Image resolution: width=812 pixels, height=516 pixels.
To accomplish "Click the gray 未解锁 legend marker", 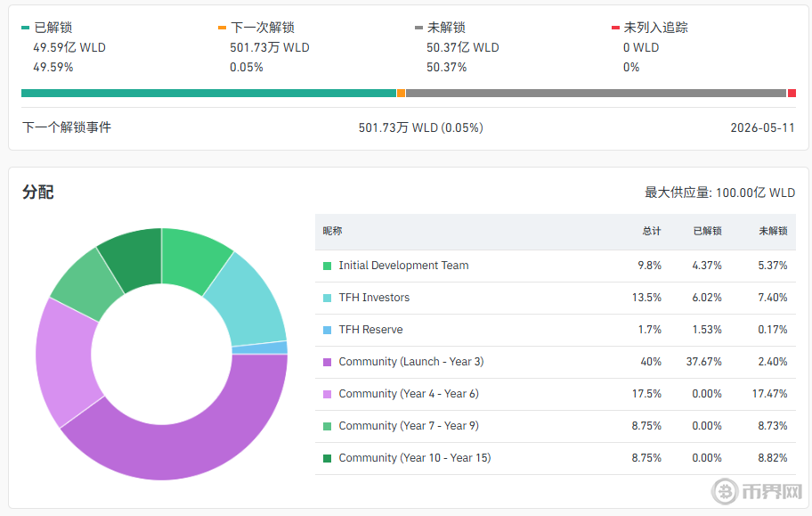I will (419, 28).
